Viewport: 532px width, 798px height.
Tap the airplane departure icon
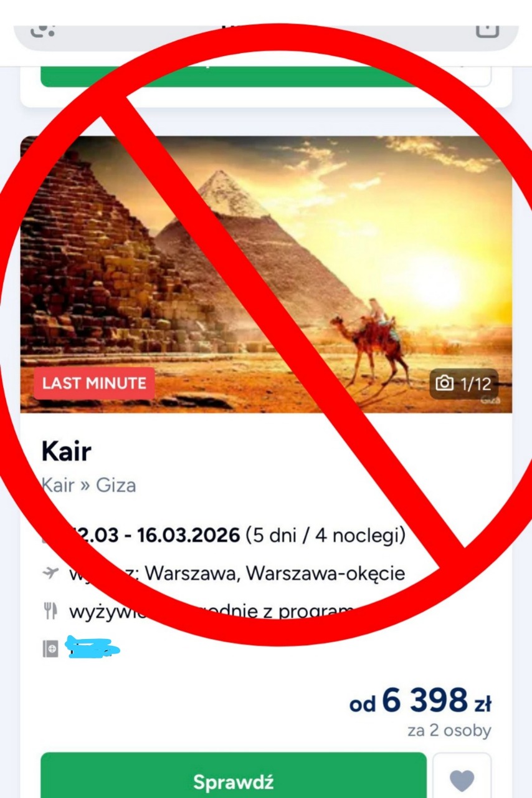50,572
